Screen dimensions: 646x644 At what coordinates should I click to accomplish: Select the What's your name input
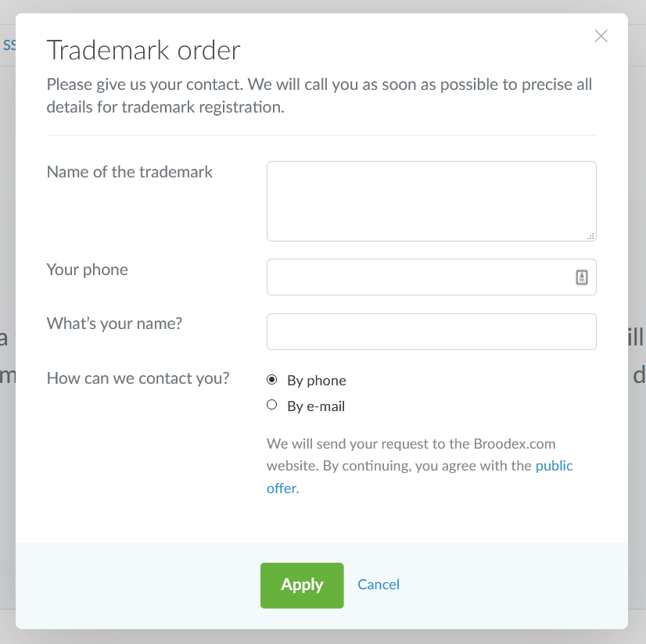tap(431, 331)
